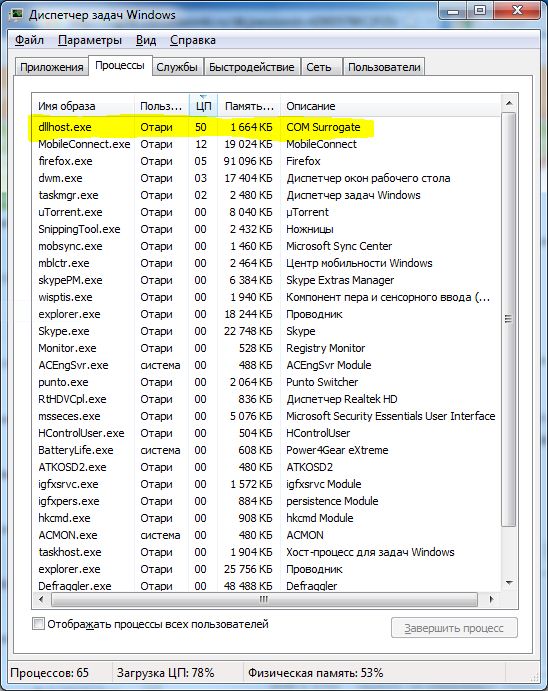This screenshot has height=691, width=548.
Task: Click the Task Manager title bar icon
Action: pyautogui.click(x=17, y=14)
